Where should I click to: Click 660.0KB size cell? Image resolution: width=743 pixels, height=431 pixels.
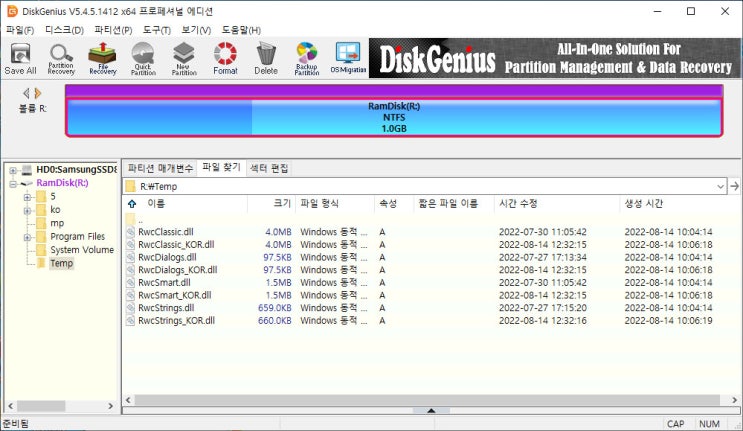point(274,321)
